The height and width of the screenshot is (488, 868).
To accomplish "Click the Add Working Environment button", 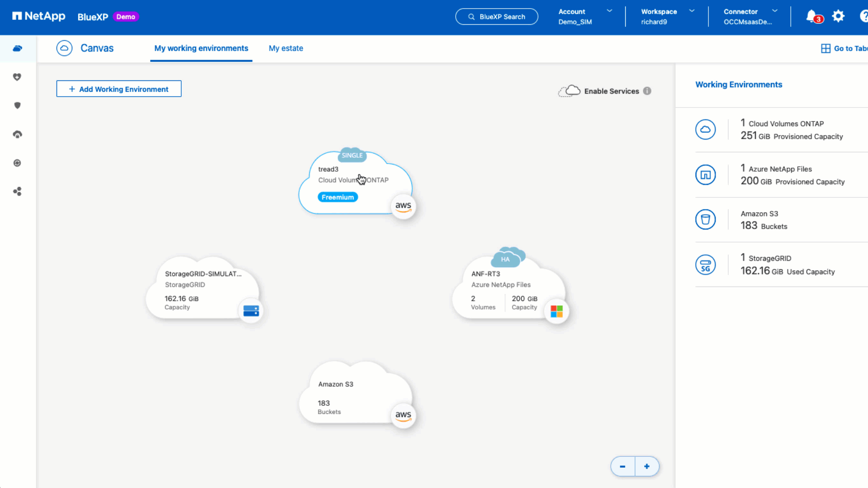I will click(x=118, y=89).
